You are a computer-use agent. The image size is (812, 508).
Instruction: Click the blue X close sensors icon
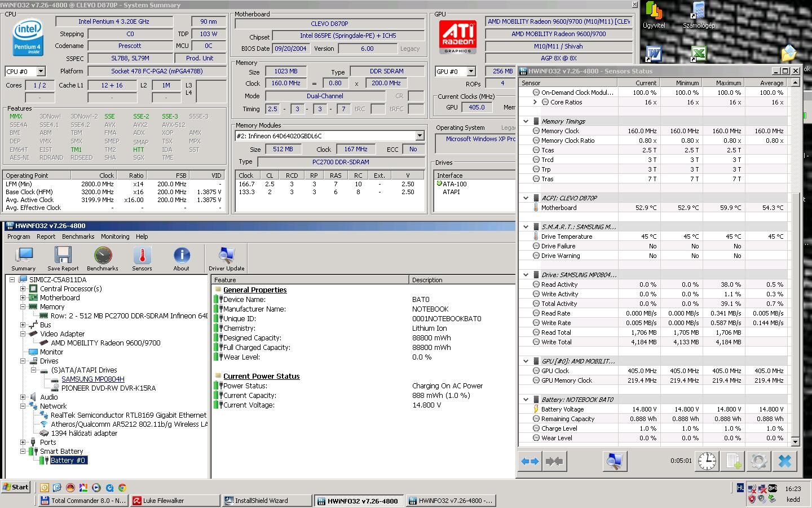[785, 461]
